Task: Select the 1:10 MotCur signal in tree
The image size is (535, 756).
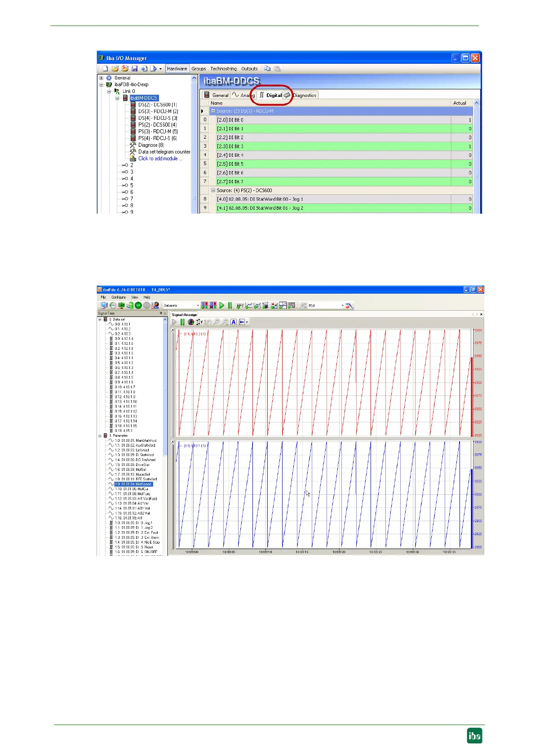Action: click(x=131, y=489)
